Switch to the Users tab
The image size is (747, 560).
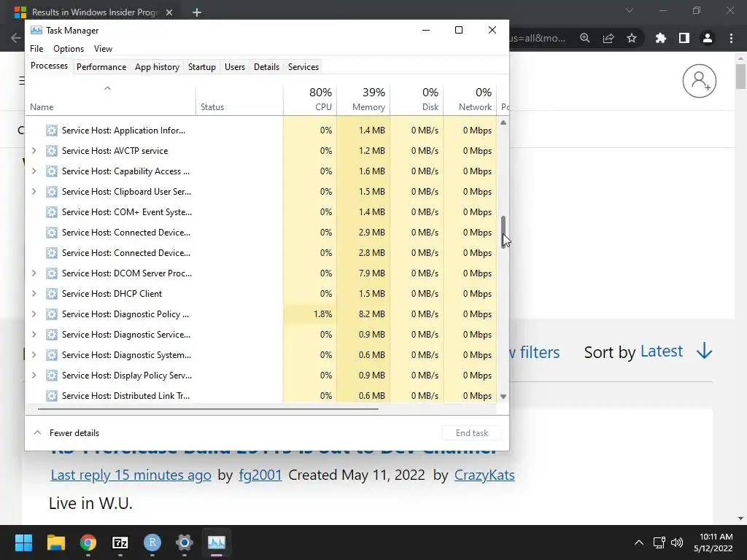click(235, 67)
